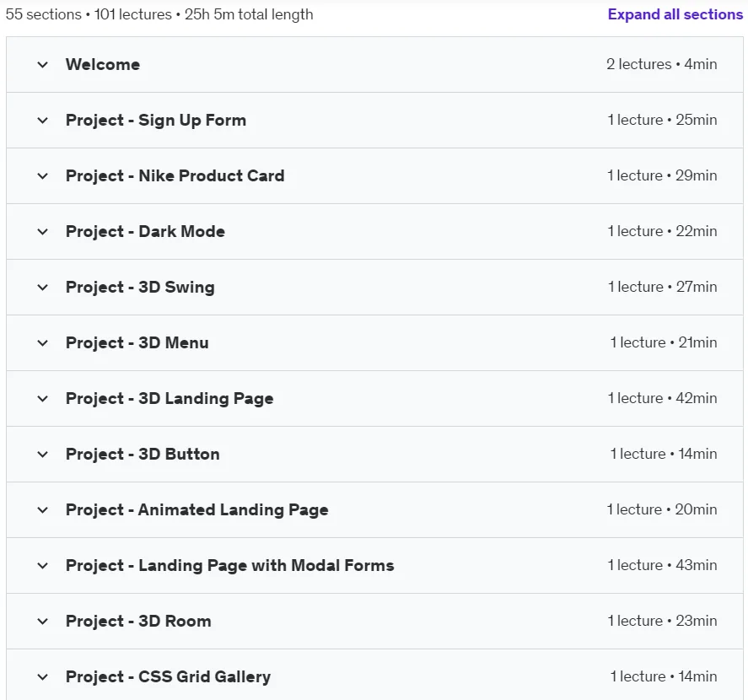
Task: Expand Project - 3D Swing chevron
Action: [42, 288]
